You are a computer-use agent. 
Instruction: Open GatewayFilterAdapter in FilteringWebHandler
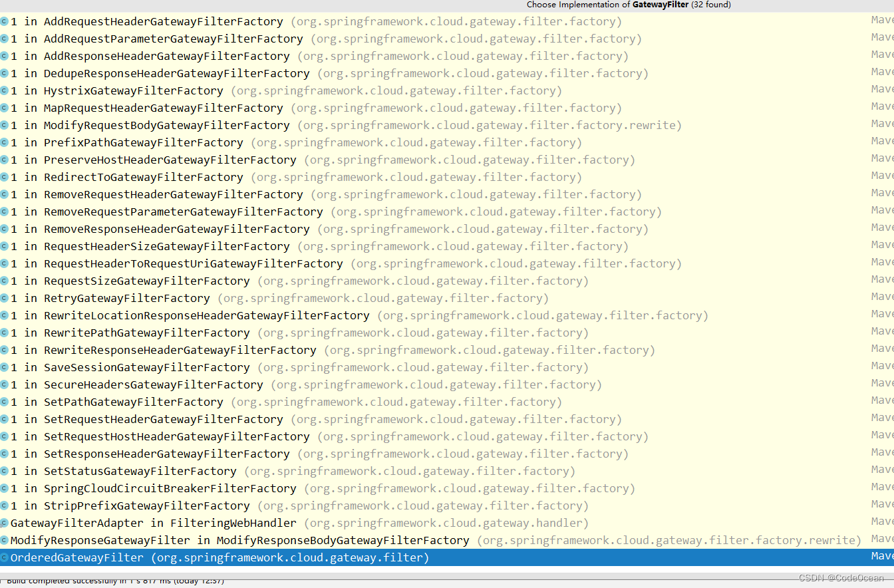pos(447,523)
